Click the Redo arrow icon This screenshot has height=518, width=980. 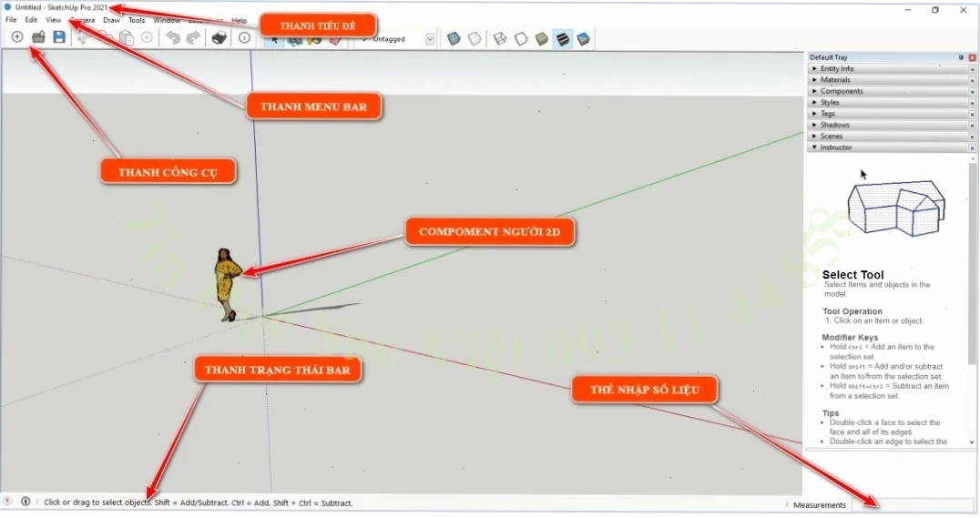194,38
